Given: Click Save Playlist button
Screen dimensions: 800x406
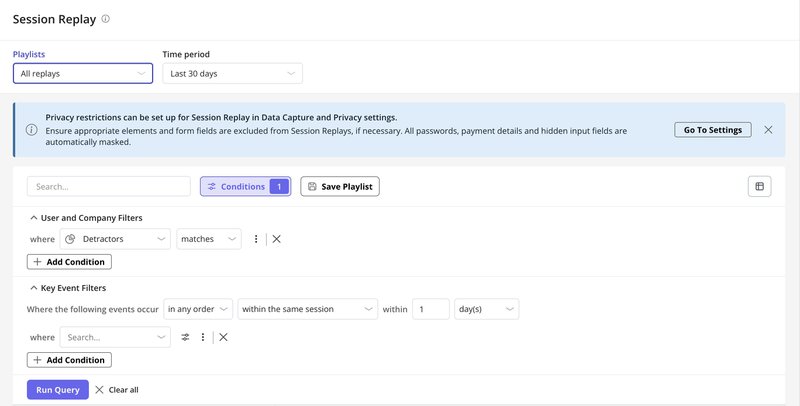Looking at the screenshot, I should [340, 187].
